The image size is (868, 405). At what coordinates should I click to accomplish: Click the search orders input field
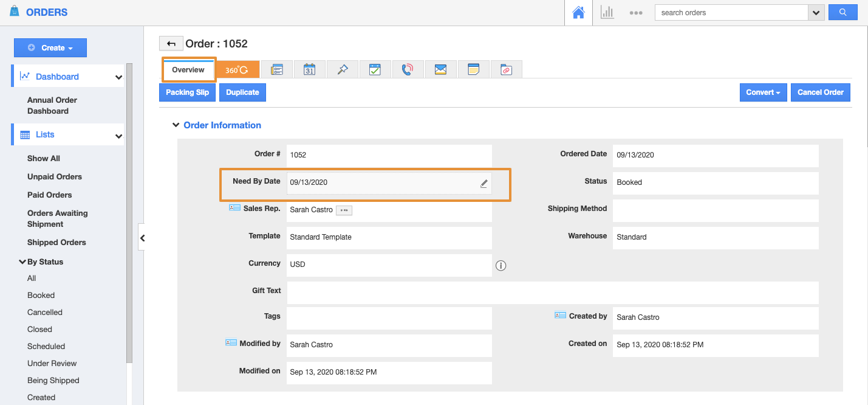coord(731,13)
